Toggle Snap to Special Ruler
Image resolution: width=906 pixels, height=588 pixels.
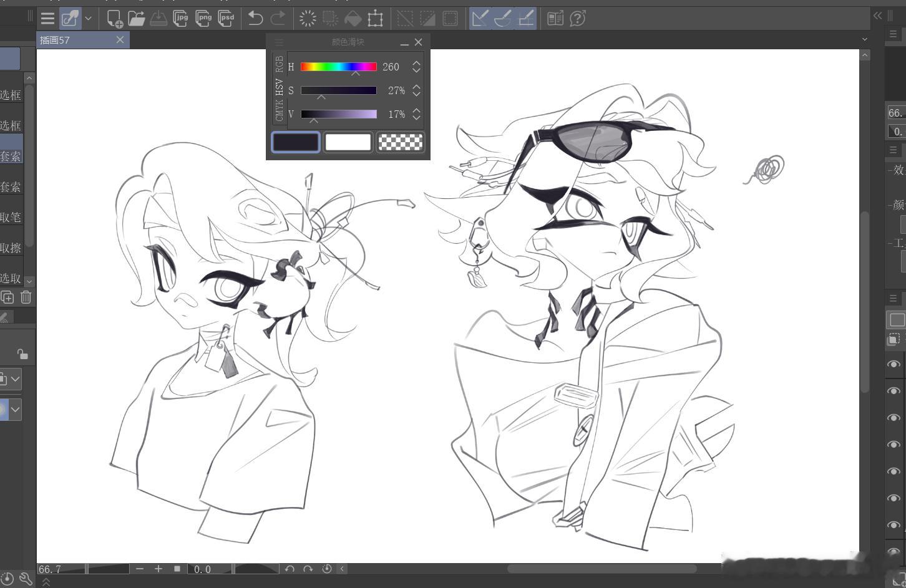(502, 19)
